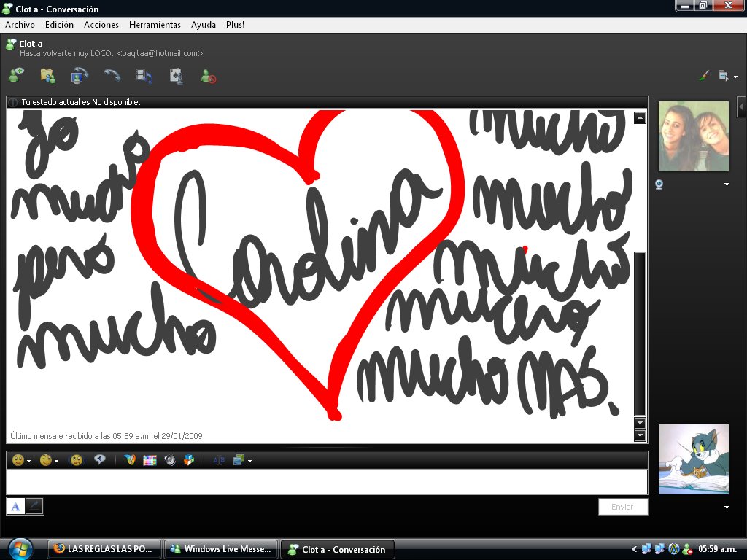The width and height of the screenshot is (747, 560).
Task: Open the media sharing film icon
Action: coord(144,76)
